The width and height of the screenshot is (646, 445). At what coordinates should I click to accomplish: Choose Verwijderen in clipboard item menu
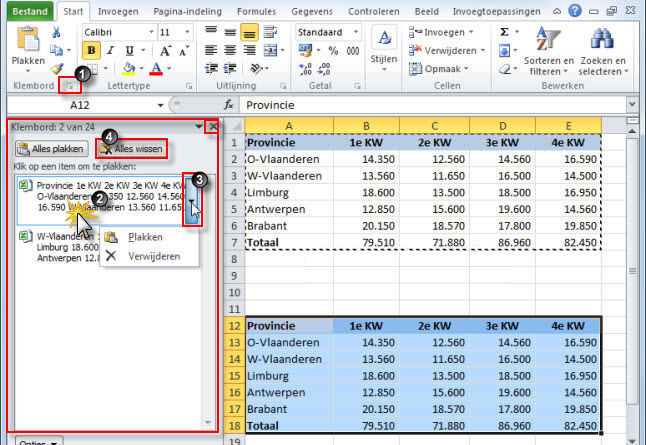[154, 256]
